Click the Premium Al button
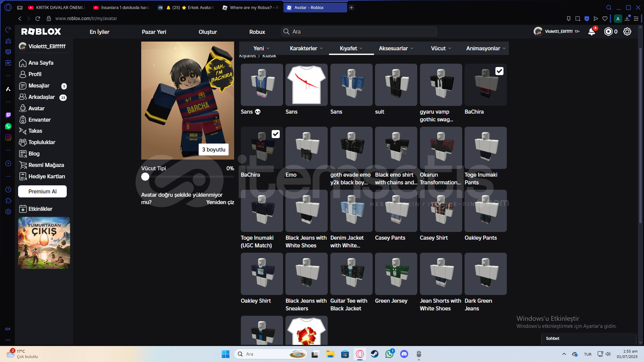Viewport: 644px width, 362px height. 42,191
